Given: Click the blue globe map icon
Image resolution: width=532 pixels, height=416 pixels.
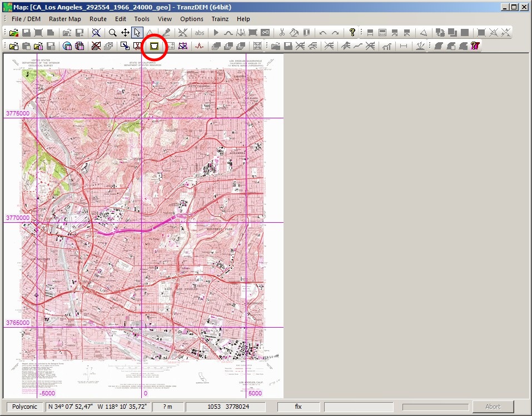Looking at the screenshot, I should [x=67, y=46].
